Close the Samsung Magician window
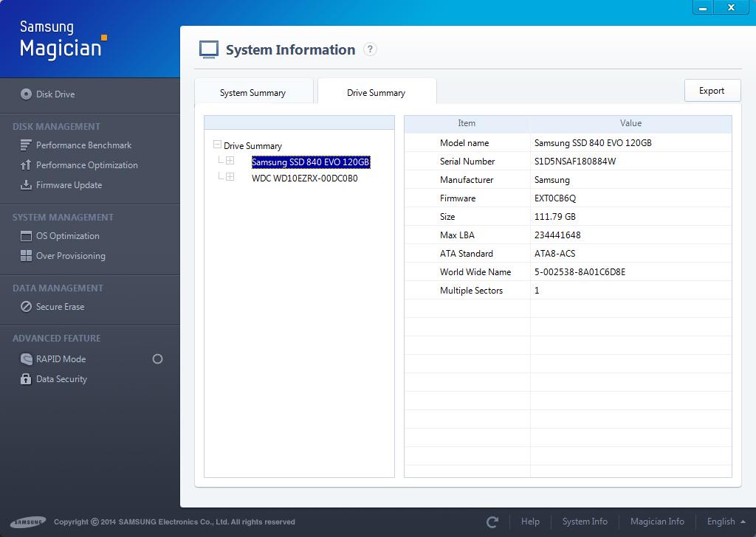 731,7
